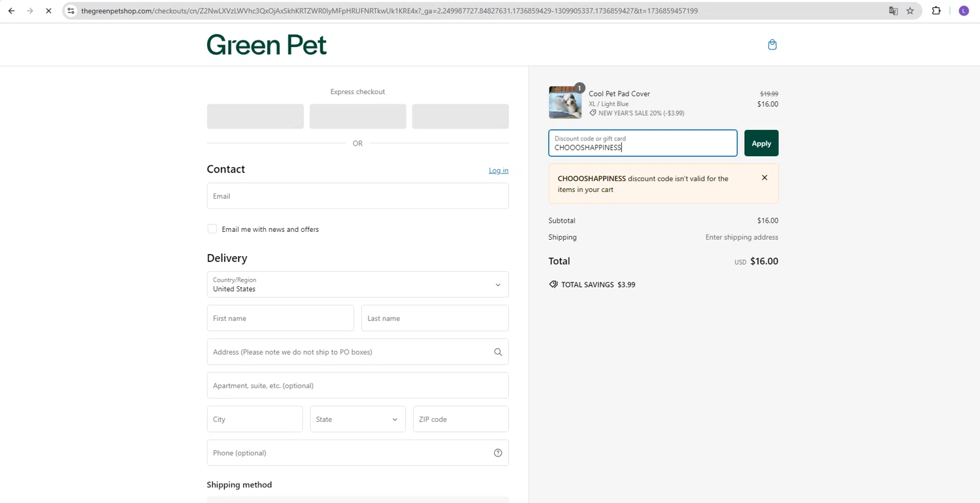The image size is (980, 503).
Task: Open the browser profile avatar
Action: point(964,10)
